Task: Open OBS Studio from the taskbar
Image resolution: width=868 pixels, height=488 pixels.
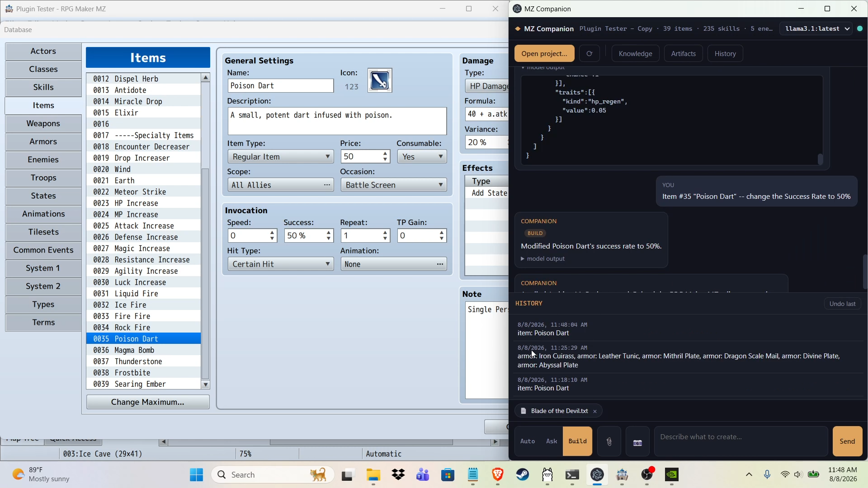Action: tap(647, 475)
